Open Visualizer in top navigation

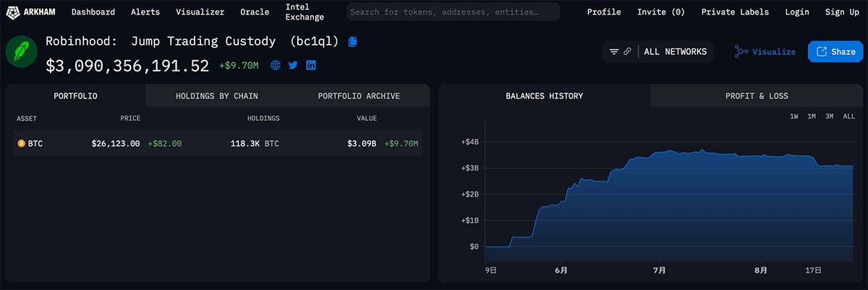[200, 12]
